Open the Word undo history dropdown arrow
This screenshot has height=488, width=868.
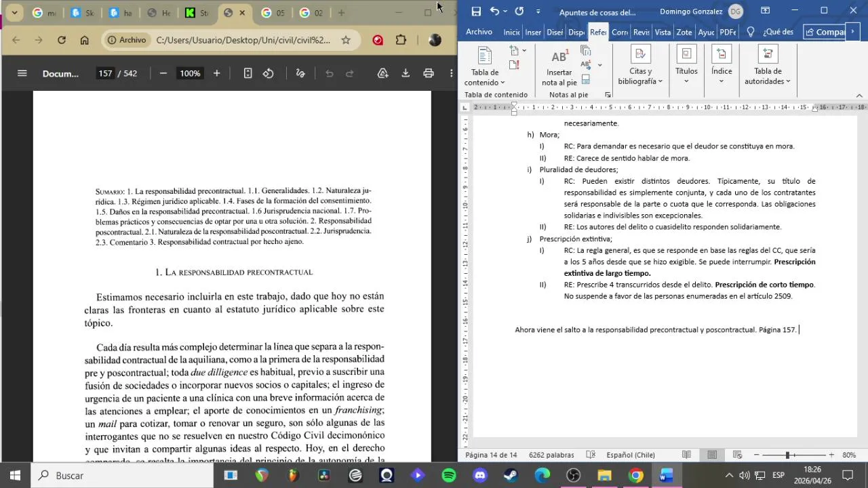pos(506,12)
